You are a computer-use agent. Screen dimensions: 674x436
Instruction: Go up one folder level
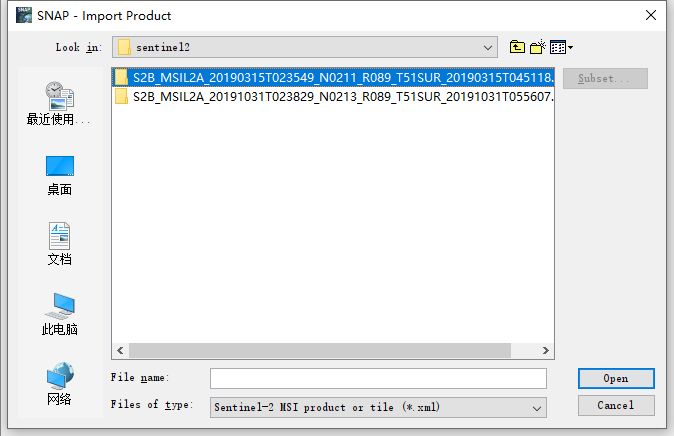[517, 47]
